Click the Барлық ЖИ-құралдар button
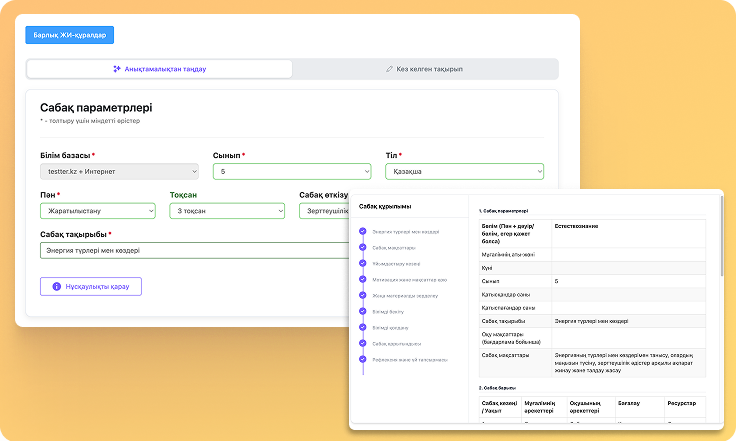Viewport: 738px width, 441px height. click(x=70, y=35)
